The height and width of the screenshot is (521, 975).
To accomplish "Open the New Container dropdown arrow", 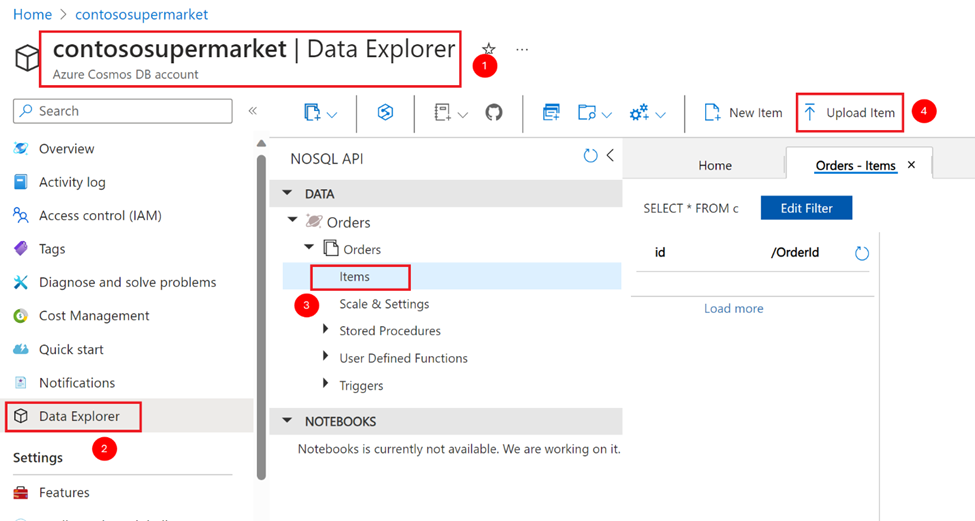I will [x=332, y=114].
